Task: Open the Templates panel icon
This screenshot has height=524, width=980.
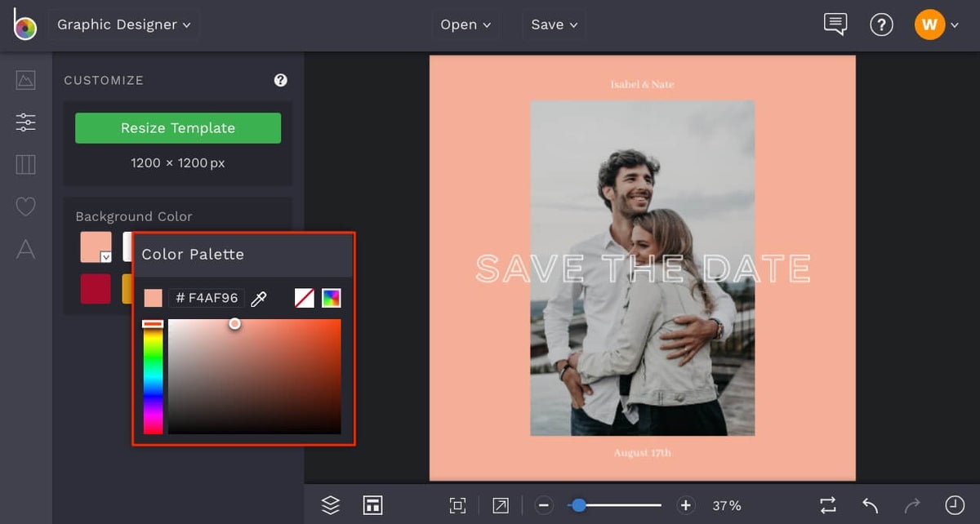Action: [24, 164]
